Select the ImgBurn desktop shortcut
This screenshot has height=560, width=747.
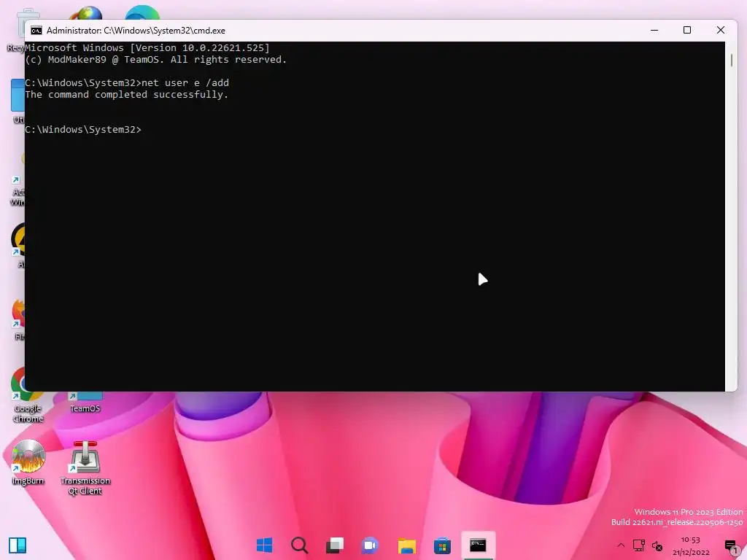point(28,462)
